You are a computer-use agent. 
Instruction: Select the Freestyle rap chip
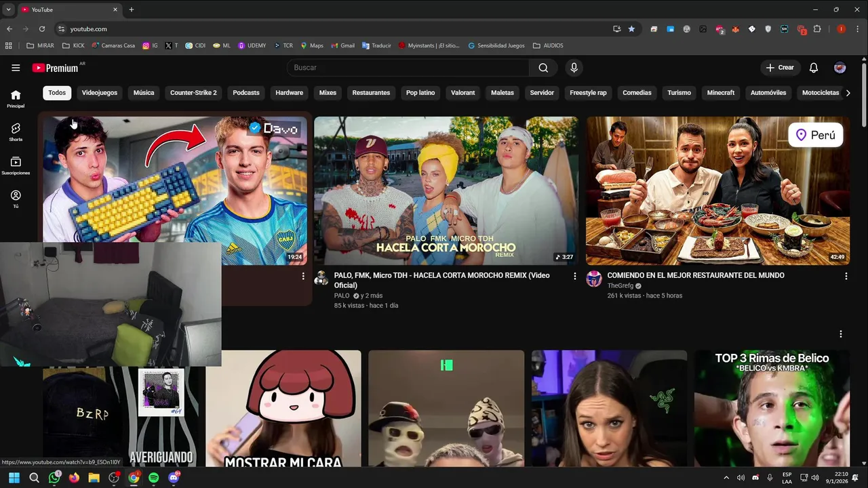(588, 93)
